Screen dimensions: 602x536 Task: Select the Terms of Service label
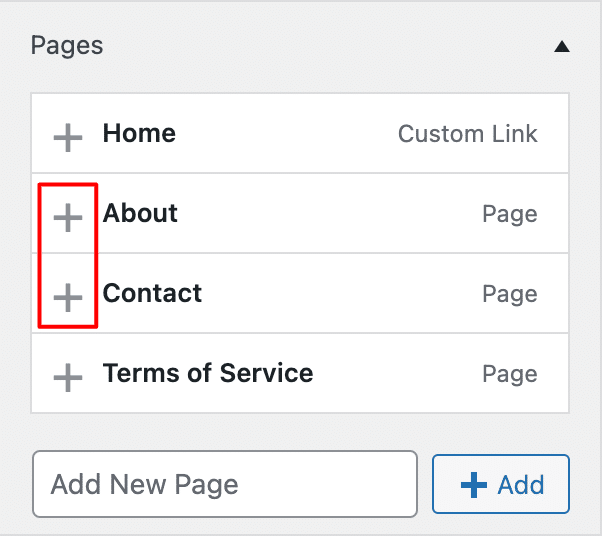[x=208, y=374]
